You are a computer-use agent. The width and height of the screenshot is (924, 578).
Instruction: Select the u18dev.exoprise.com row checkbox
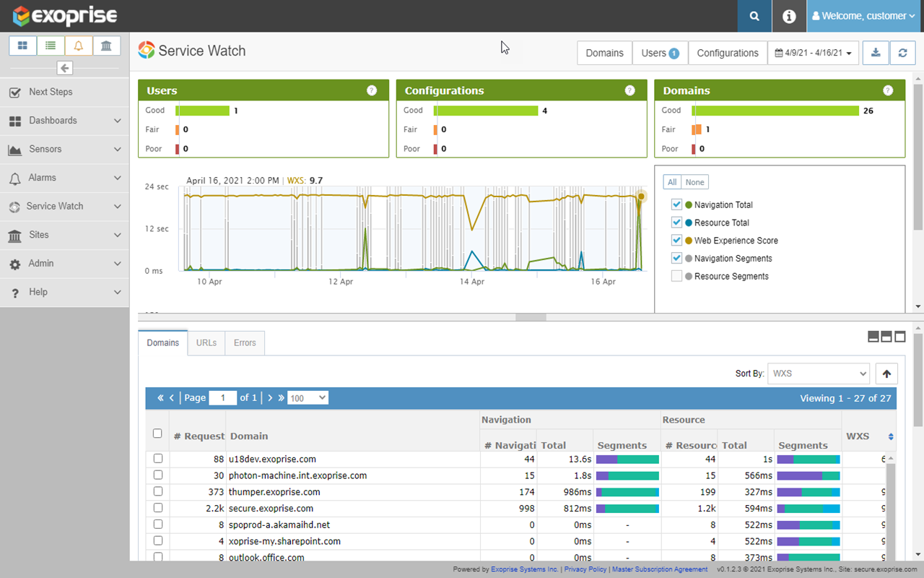(158, 459)
